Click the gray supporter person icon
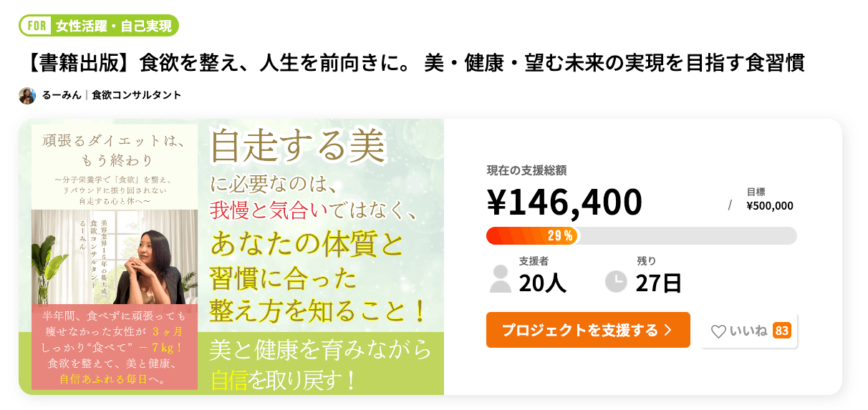The image size is (868, 410). tap(500, 280)
